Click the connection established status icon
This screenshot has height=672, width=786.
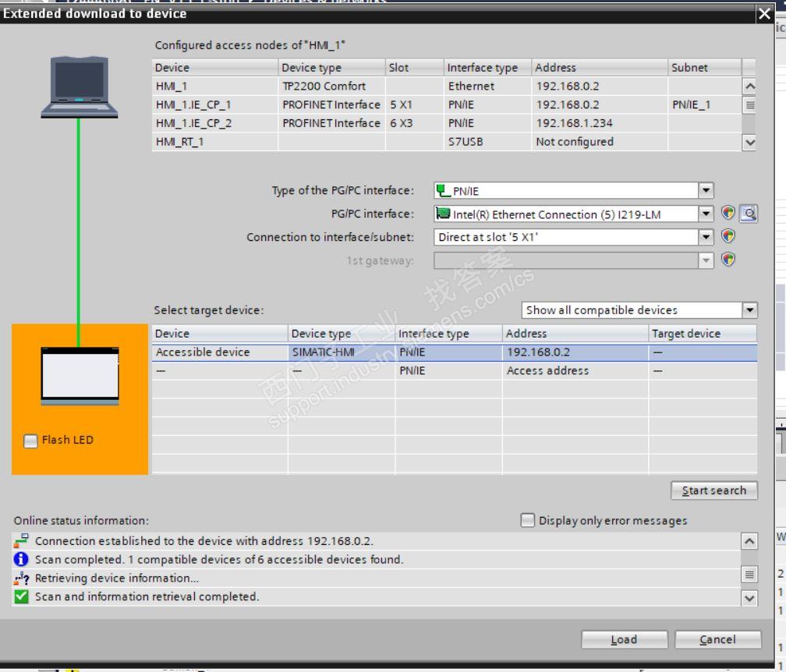tap(21, 540)
